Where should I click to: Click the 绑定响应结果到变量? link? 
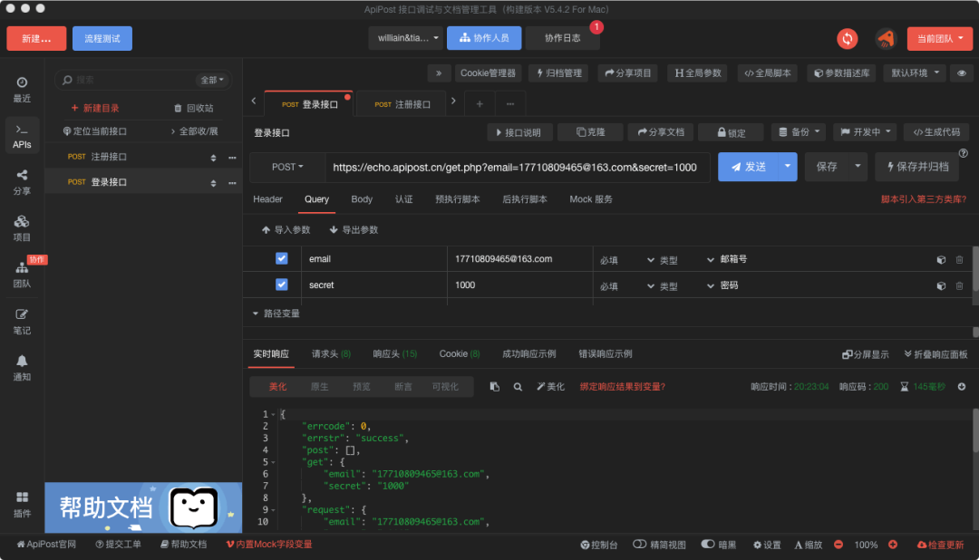[623, 386]
